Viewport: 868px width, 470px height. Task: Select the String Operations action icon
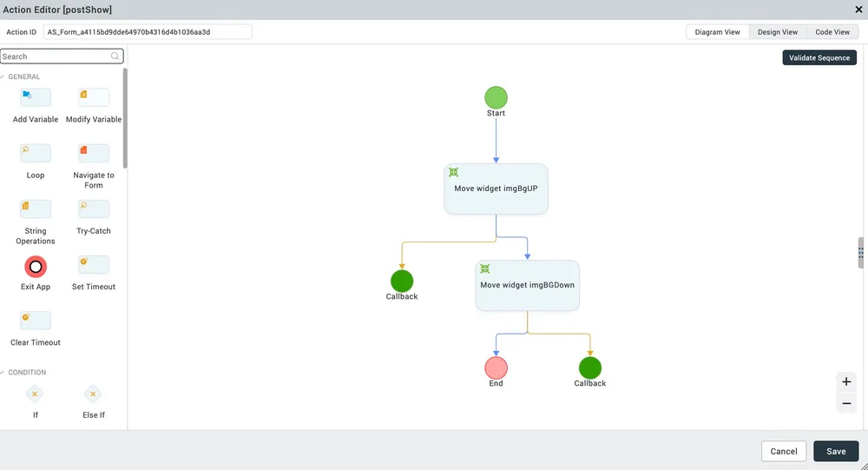click(36, 209)
